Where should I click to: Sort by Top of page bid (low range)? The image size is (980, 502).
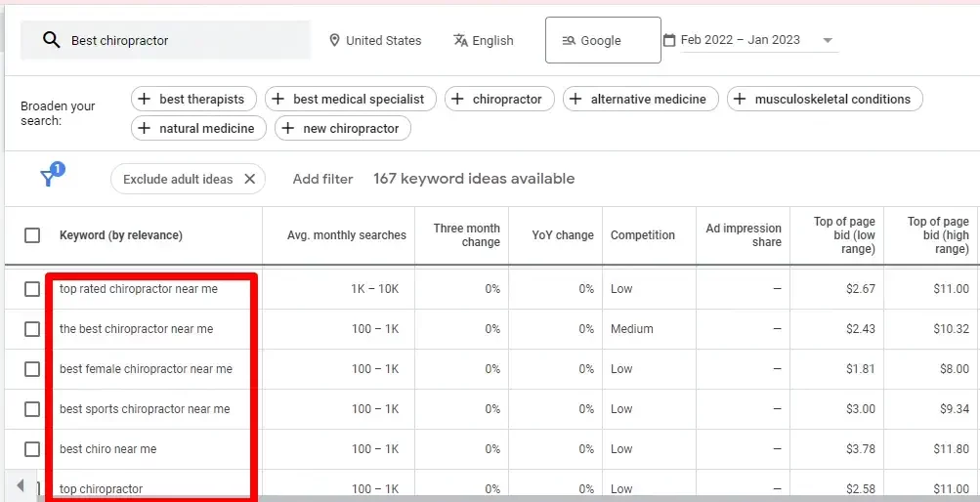pyautogui.click(x=844, y=235)
